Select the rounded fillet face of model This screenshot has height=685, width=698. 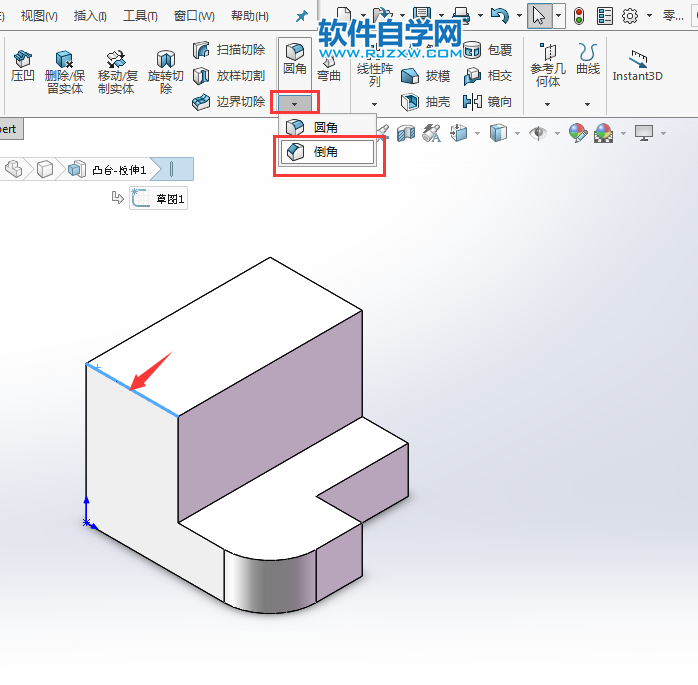pyautogui.click(x=270, y=583)
